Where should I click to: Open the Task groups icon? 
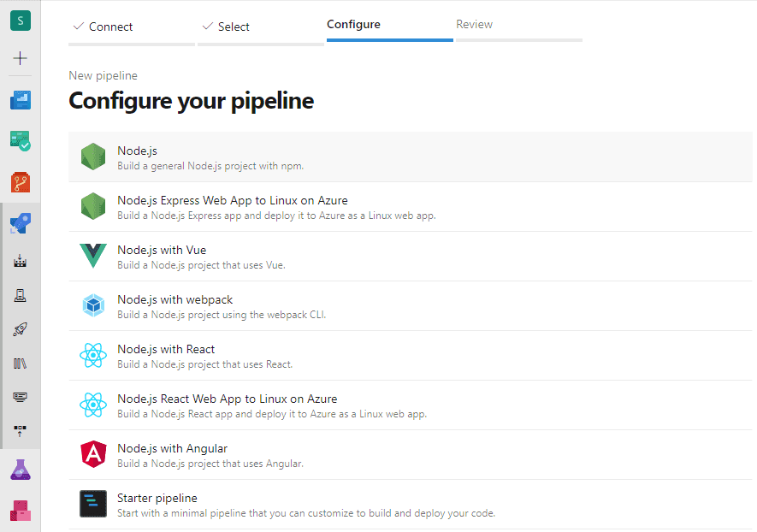tap(21, 397)
